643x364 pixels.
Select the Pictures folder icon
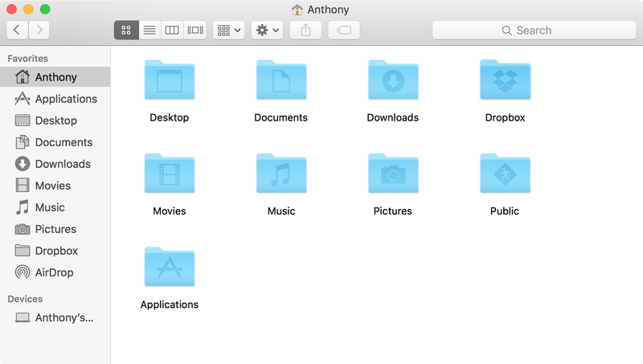click(x=393, y=174)
